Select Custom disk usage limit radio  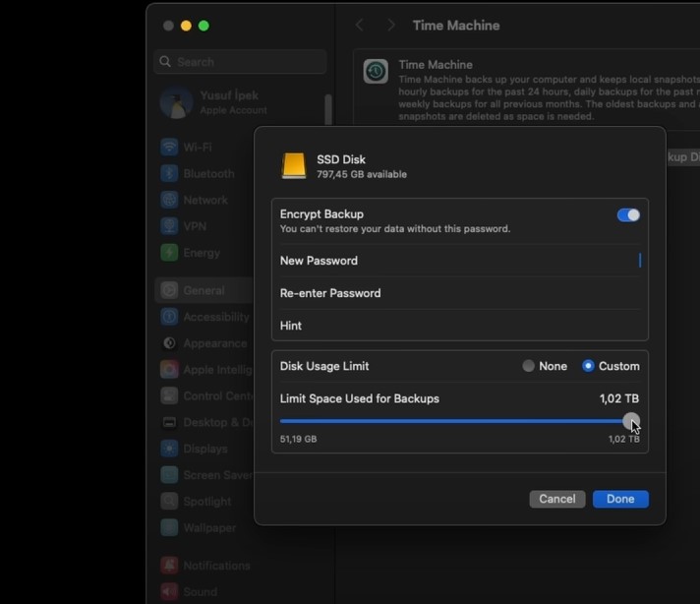(x=588, y=366)
